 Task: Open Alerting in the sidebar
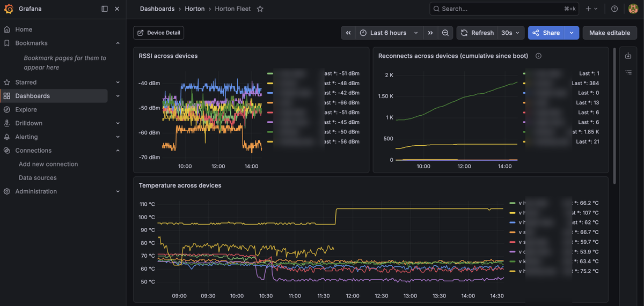click(26, 137)
